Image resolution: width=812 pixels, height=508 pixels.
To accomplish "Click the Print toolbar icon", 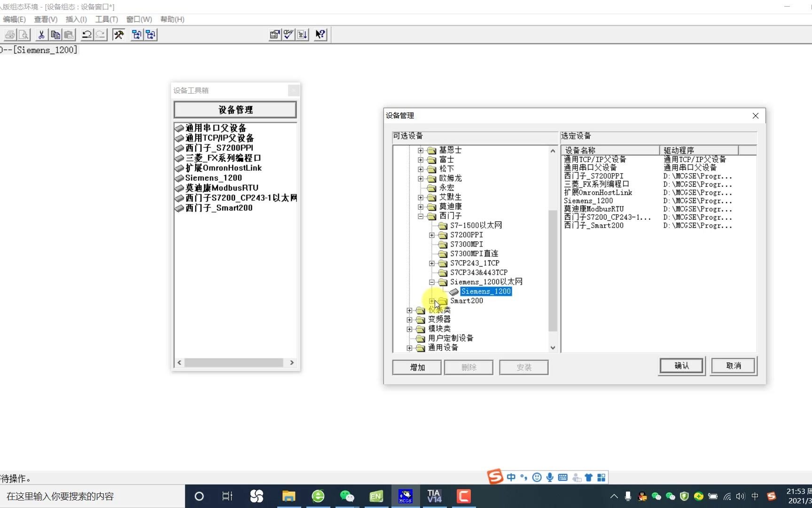I will [10, 34].
